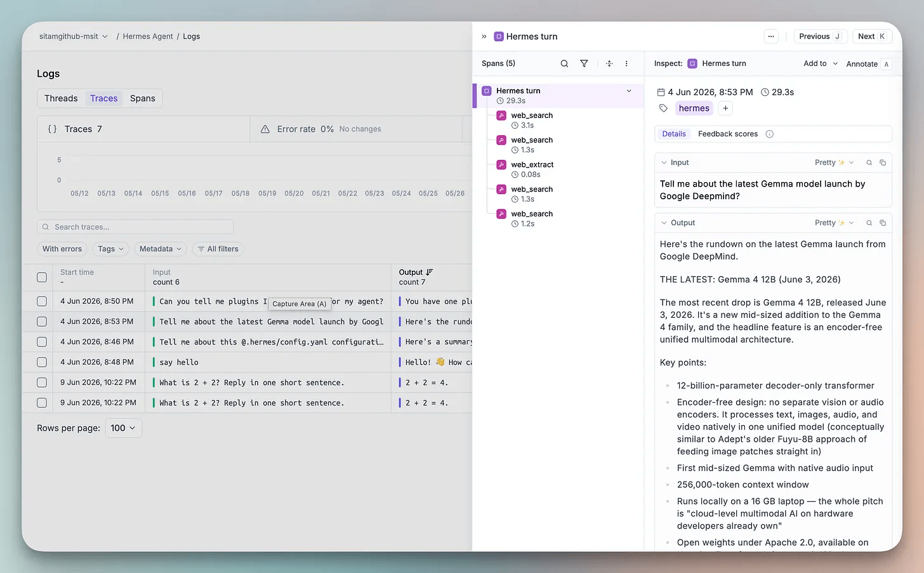Search inside the Input section
924x573 pixels.
(x=869, y=162)
